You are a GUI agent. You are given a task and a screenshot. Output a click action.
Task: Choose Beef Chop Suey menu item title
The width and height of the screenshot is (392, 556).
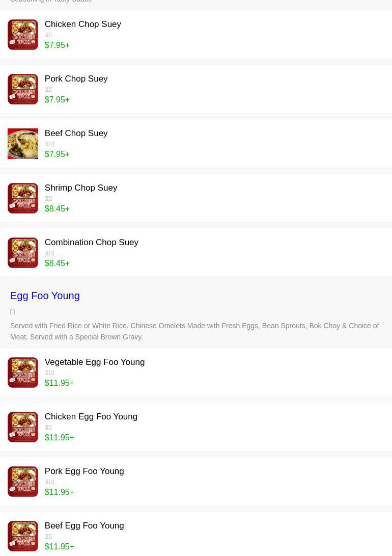(76, 134)
